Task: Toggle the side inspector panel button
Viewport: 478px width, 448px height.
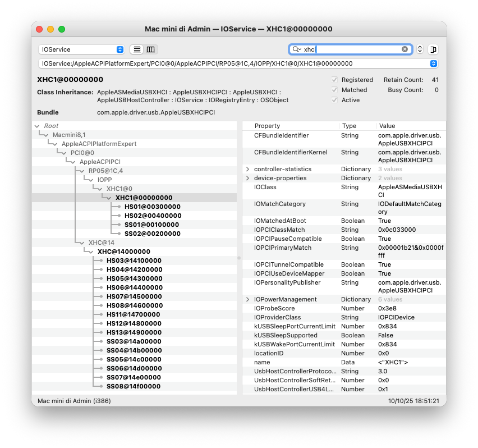Action: (433, 49)
